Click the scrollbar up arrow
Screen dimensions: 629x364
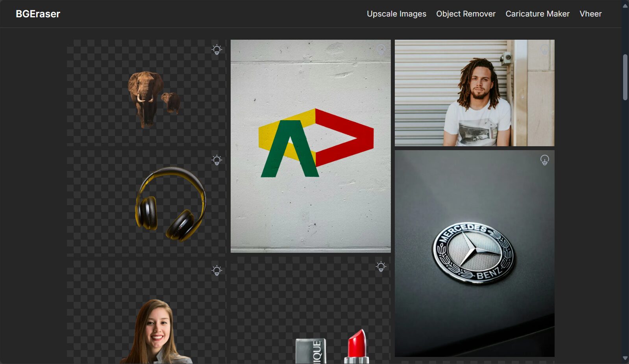(625, 6)
